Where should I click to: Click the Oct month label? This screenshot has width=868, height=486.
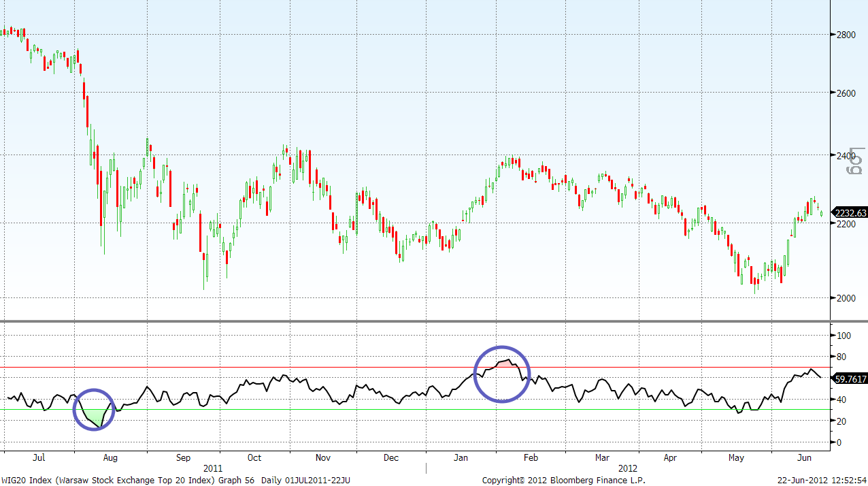(x=254, y=457)
